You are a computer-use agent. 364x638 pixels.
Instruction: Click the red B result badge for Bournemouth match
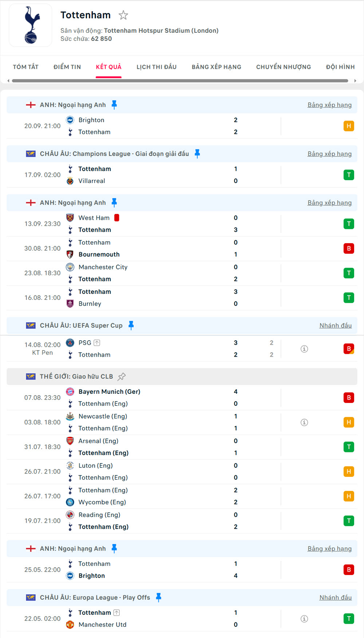tap(349, 249)
